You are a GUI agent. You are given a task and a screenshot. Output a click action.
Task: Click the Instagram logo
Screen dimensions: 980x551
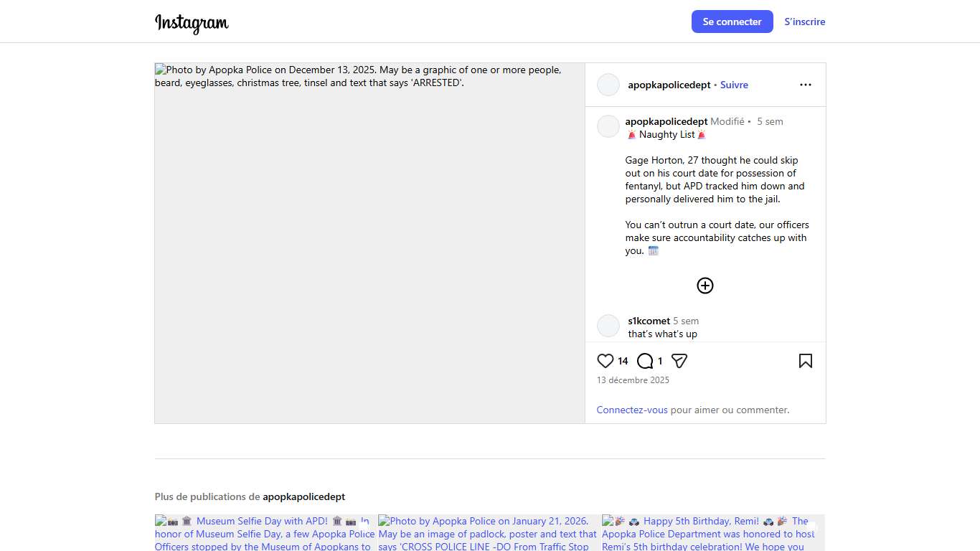click(x=192, y=23)
